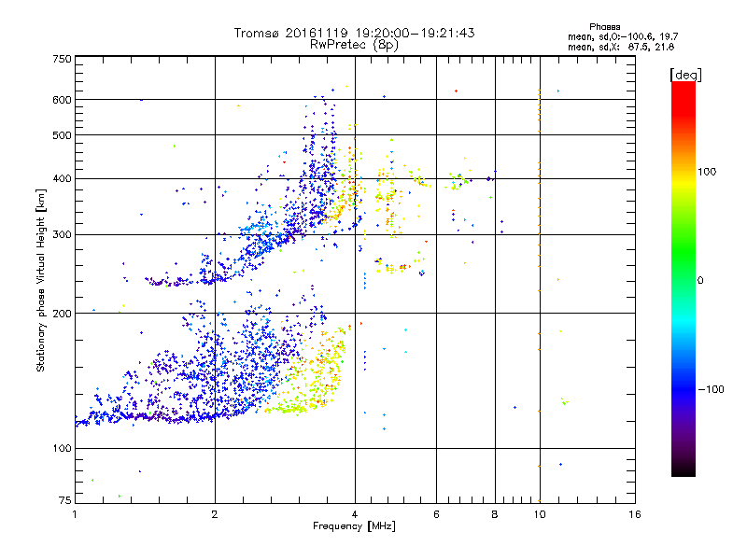Click the 'mean, sd,X: 87.5, 21.8' statistics line
Screen dimensions: 747x560
(x=621, y=47)
